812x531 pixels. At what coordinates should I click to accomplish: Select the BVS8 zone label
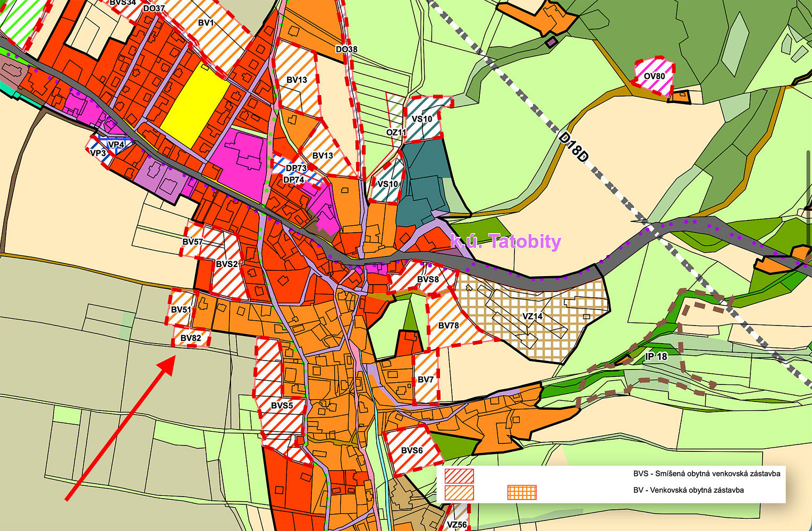click(428, 279)
